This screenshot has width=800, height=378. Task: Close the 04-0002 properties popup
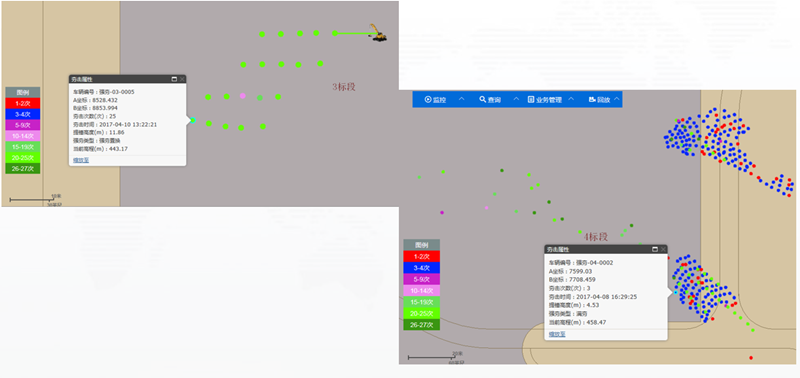(663, 249)
